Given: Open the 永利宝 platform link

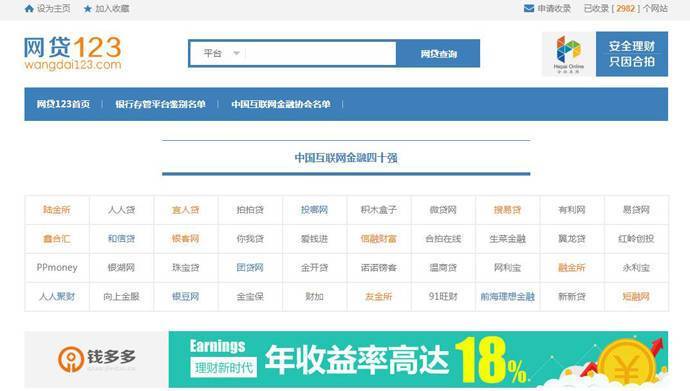Looking at the screenshot, I should pyautogui.click(x=636, y=267).
